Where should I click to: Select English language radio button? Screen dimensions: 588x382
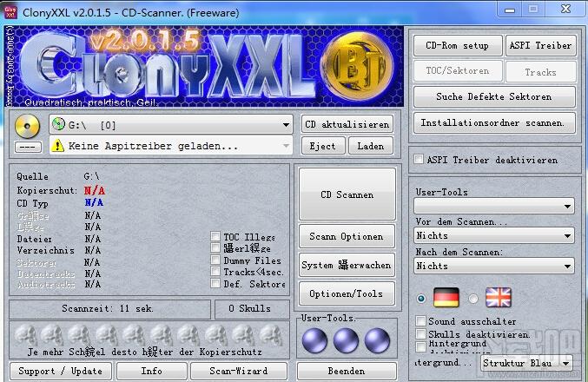tap(473, 299)
